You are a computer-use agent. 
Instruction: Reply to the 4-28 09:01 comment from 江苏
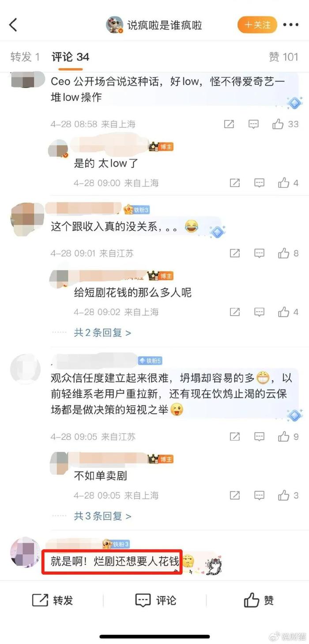pyautogui.click(x=259, y=253)
